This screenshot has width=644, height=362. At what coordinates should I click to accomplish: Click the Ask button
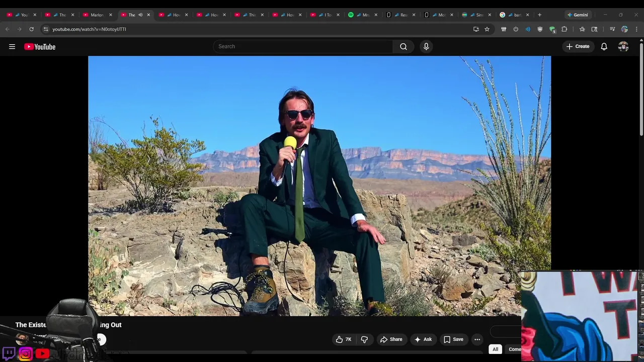point(423,339)
